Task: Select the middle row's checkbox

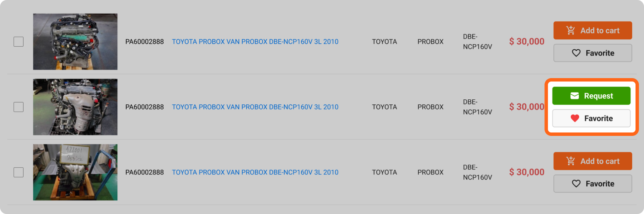Action: pos(19,107)
